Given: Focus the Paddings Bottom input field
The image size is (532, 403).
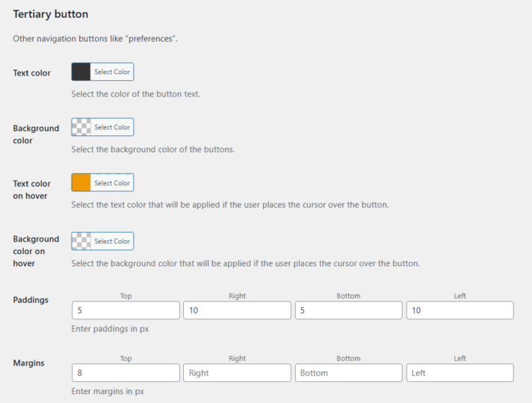Looking at the screenshot, I should coord(348,310).
